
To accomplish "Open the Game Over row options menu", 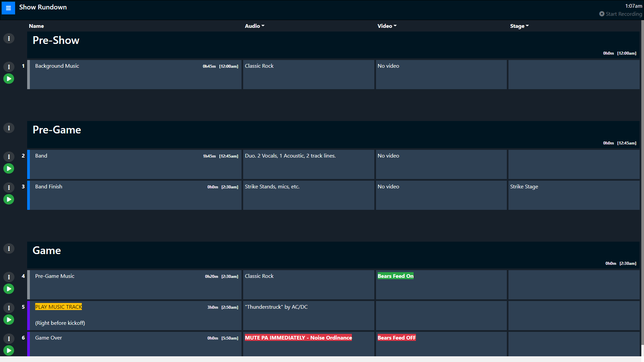I will tap(9, 339).
